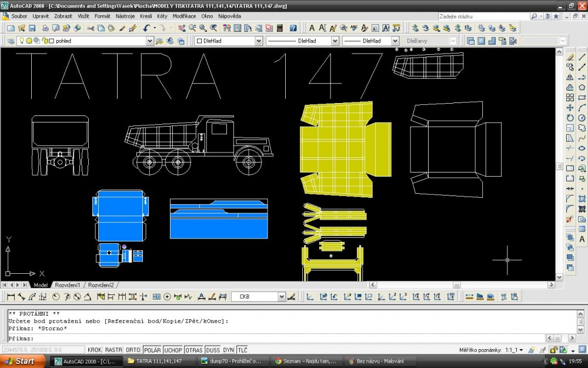The width and height of the screenshot is (588, 368).
Task: Open the Modifikace menu
Action: click(x=184, y=16)
